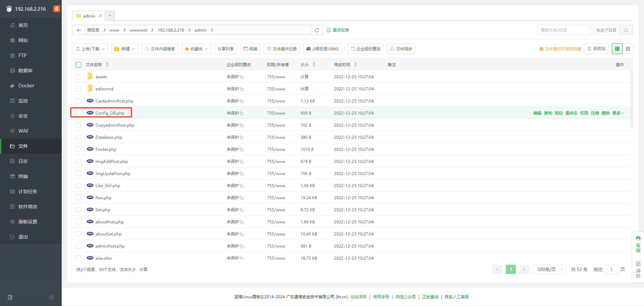Expand the 上传/下载 upload/download dropdown
This screenshot has width=644, height=306.
[90, 49]
